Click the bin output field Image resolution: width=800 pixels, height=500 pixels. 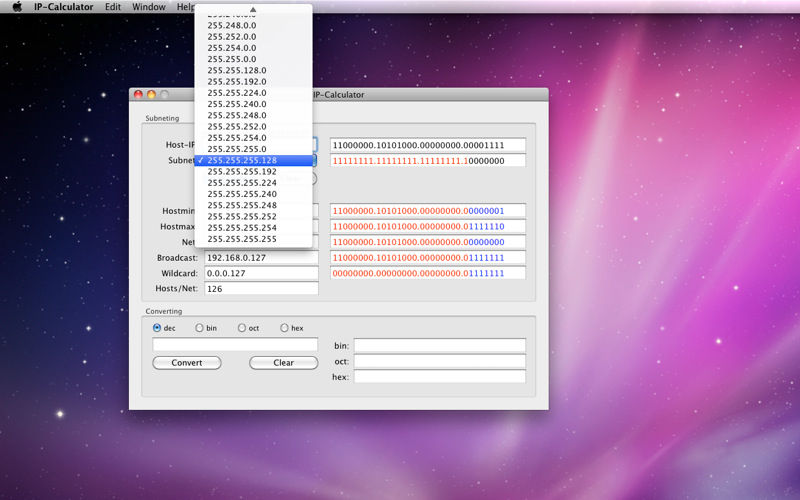tap(440, 345)
